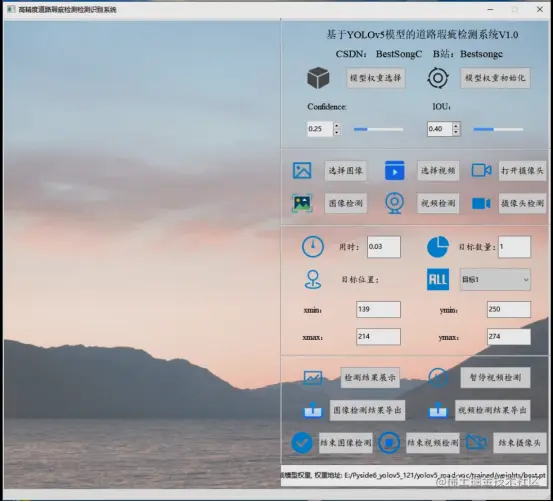
Task: Click the weights path status bar text
Action: coord(413,476)
